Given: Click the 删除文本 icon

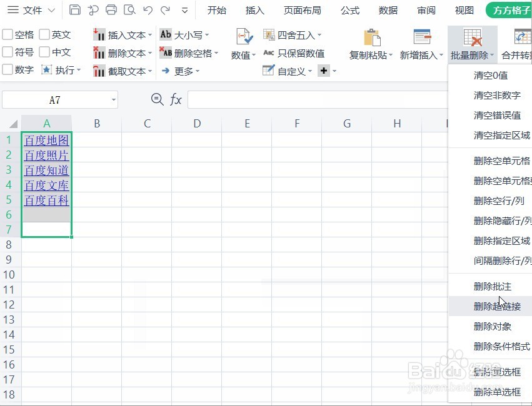Looking at the screenshot, I should [99, 53].
